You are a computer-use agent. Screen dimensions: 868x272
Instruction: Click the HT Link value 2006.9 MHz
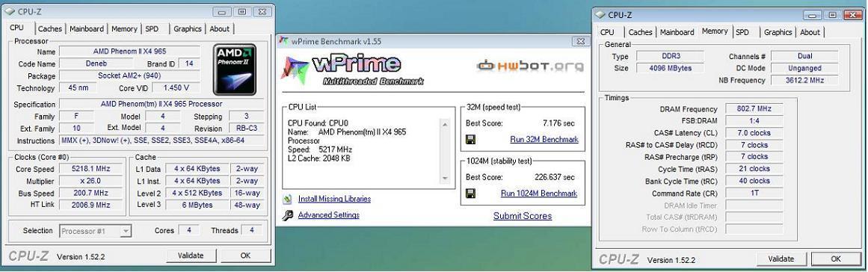pos(90,205)
